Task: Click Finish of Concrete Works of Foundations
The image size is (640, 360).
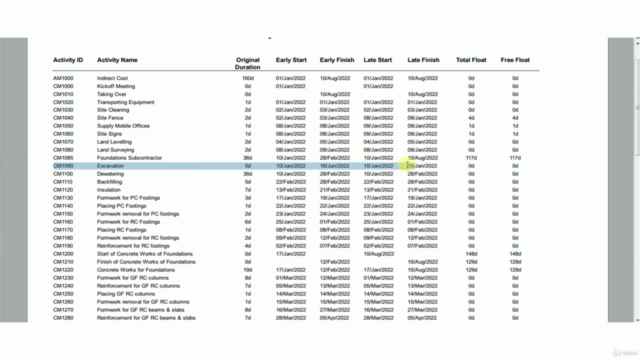Action: (x=146, y=262)
